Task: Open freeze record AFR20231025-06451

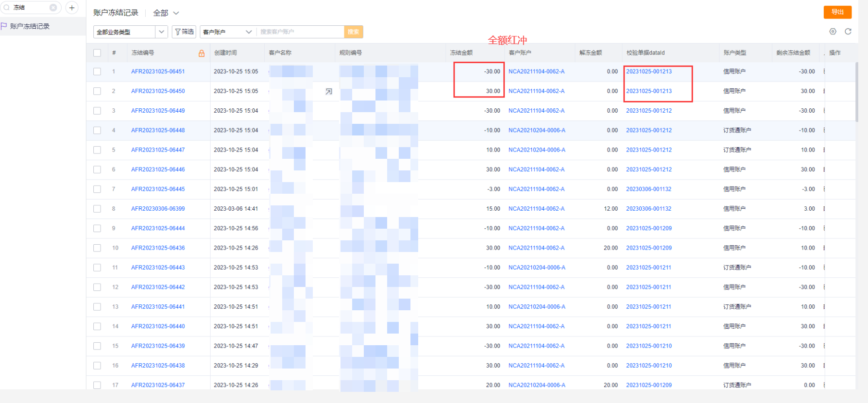Action: click(158, 71)
